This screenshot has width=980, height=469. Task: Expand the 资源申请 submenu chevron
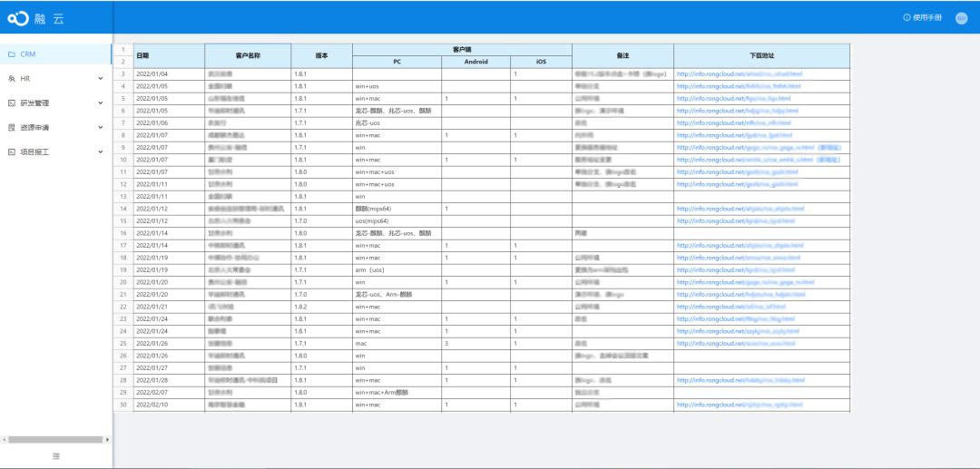[x=101, y=128]
